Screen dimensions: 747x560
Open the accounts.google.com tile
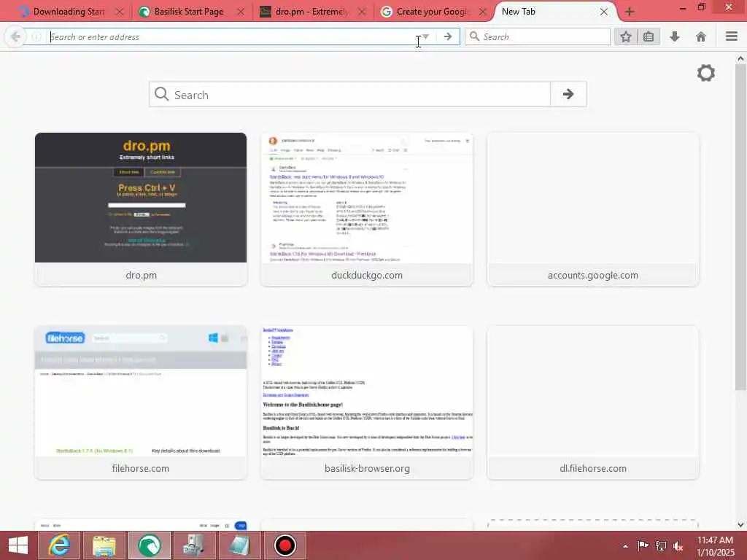[x=592, y=209]
